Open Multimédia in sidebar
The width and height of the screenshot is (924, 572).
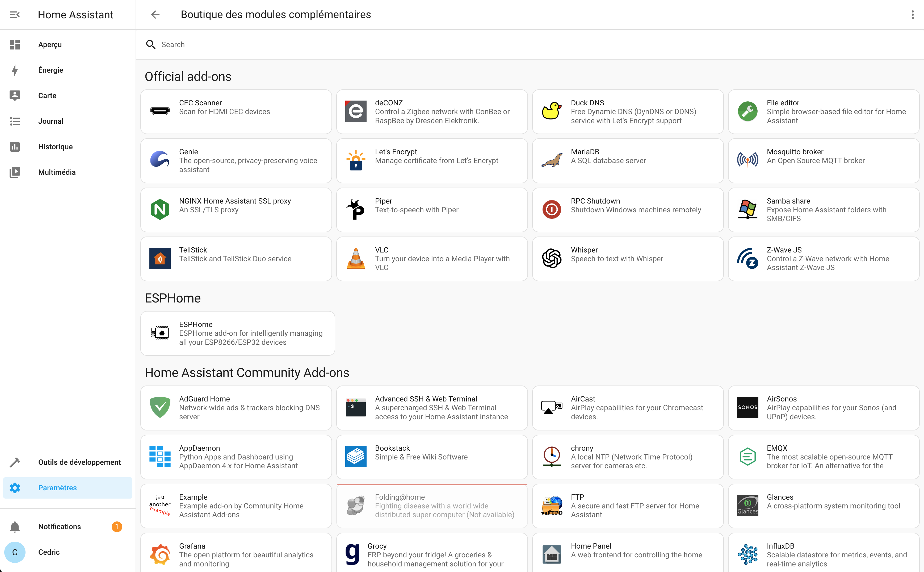pos(68,172)
